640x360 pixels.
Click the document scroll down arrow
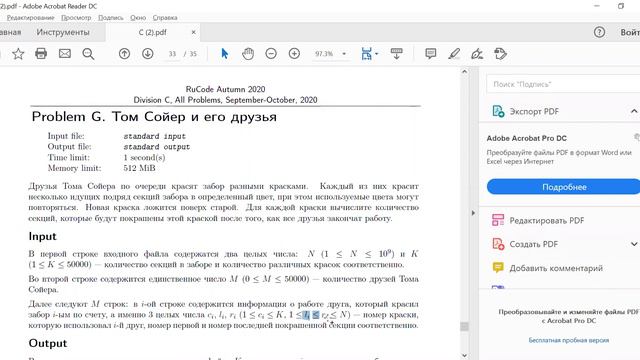[x=464, y=356]
